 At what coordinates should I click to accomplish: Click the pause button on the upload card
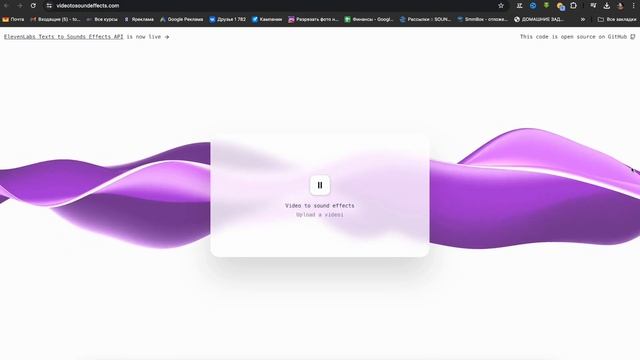(320, 185)
